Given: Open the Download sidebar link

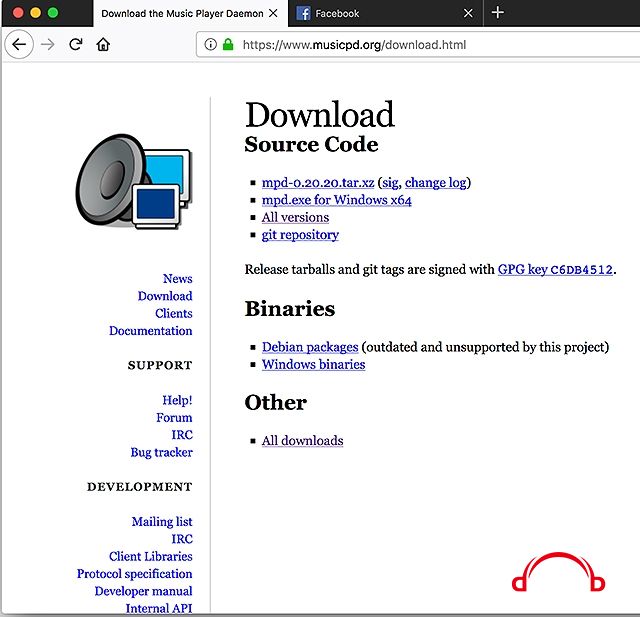Looking at the screenshot, I should tap(165, 296).
